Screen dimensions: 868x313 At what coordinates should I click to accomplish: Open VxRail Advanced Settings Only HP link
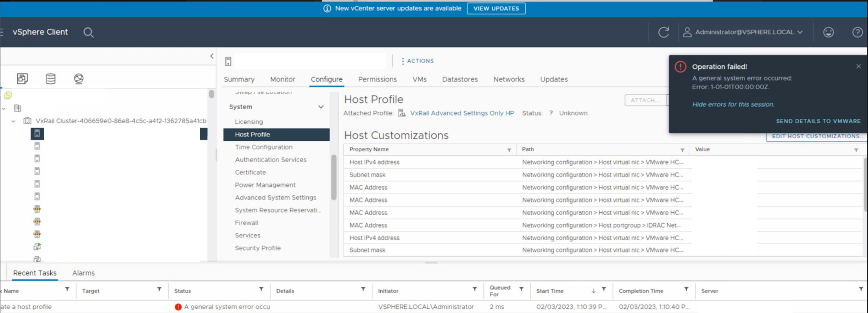462,113
